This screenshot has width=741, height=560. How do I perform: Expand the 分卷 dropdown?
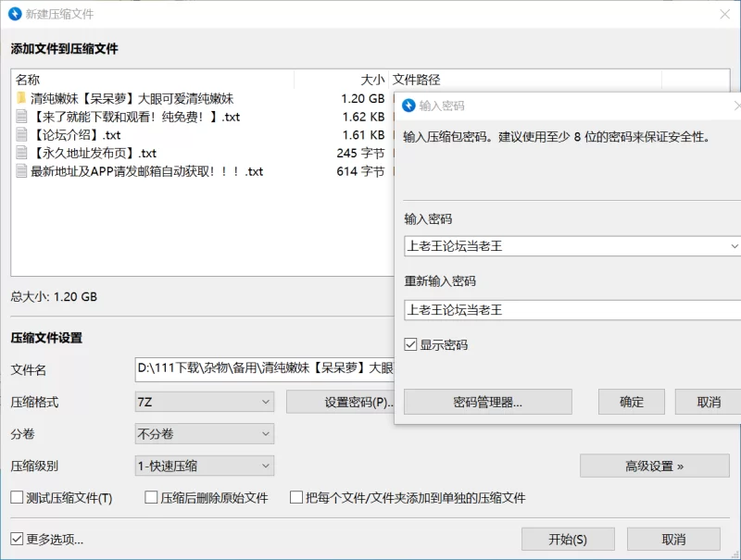[204, 433]
